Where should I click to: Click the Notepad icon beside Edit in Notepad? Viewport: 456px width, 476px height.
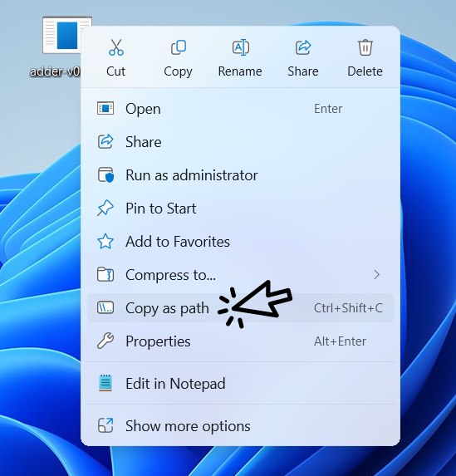(105, 383)
